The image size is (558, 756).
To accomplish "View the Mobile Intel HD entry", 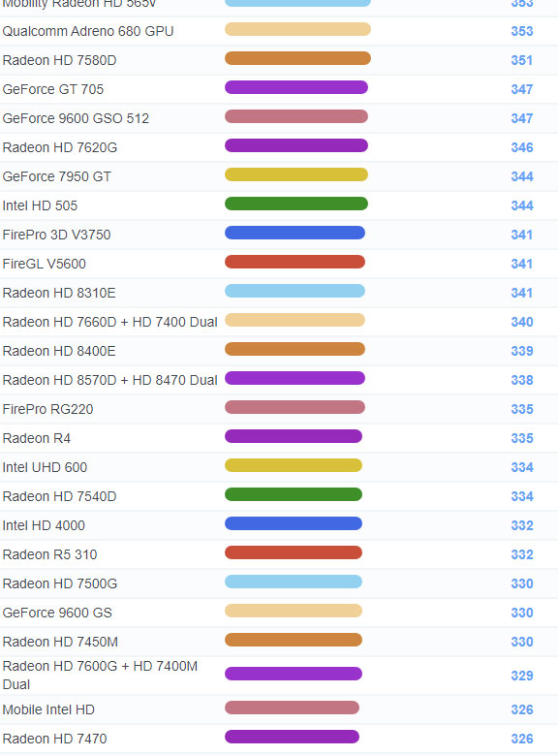I will [x=48, y=709].
